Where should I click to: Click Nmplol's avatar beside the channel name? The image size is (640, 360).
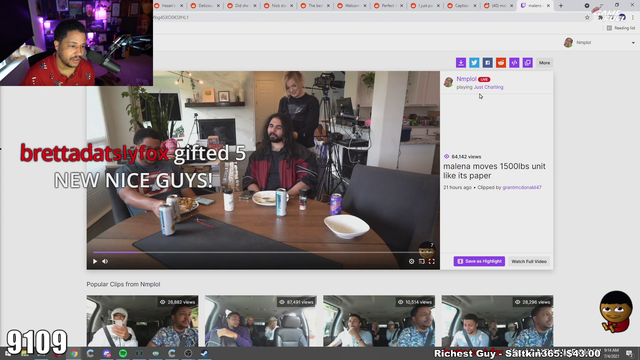449,82
